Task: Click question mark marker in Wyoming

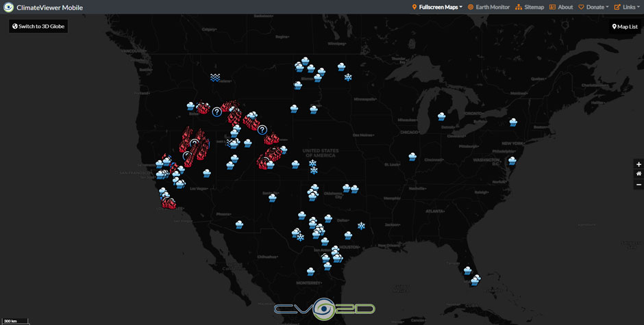Action: pos(262,130)
